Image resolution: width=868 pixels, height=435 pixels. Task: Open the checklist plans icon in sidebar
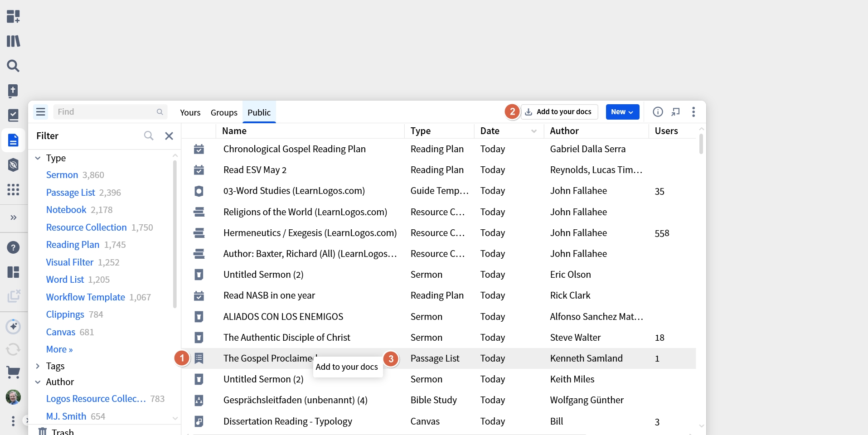tap(13, 116)
